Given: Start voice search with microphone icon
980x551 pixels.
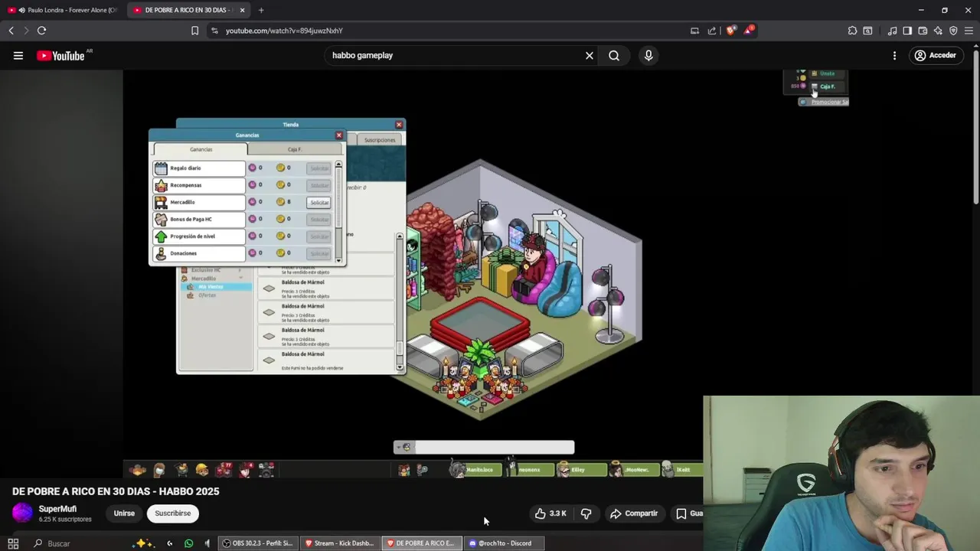Looking at the screenshot, I should click(648, 55).
